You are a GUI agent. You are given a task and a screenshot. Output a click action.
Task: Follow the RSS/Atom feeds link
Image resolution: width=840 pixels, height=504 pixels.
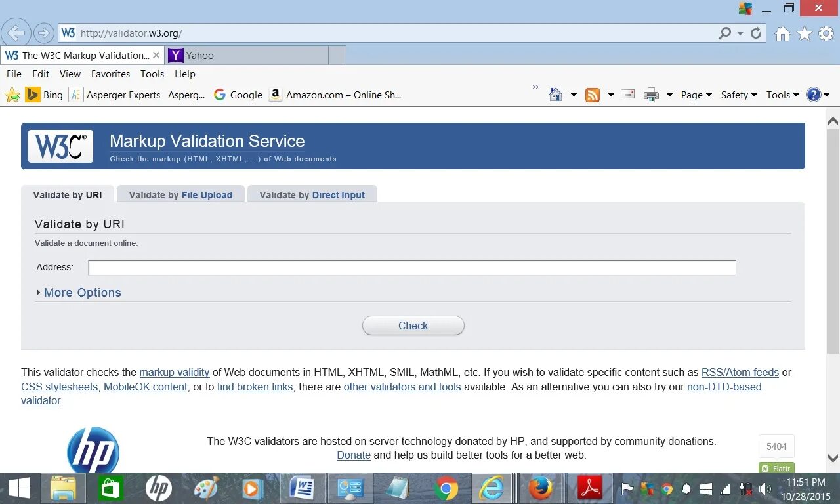[x=740, y=372]
